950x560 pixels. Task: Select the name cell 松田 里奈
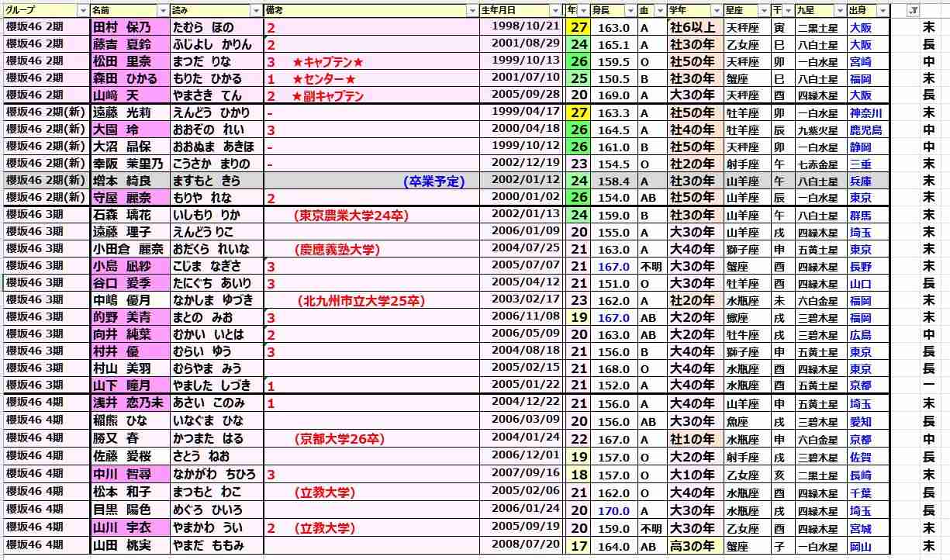point(130,61)
